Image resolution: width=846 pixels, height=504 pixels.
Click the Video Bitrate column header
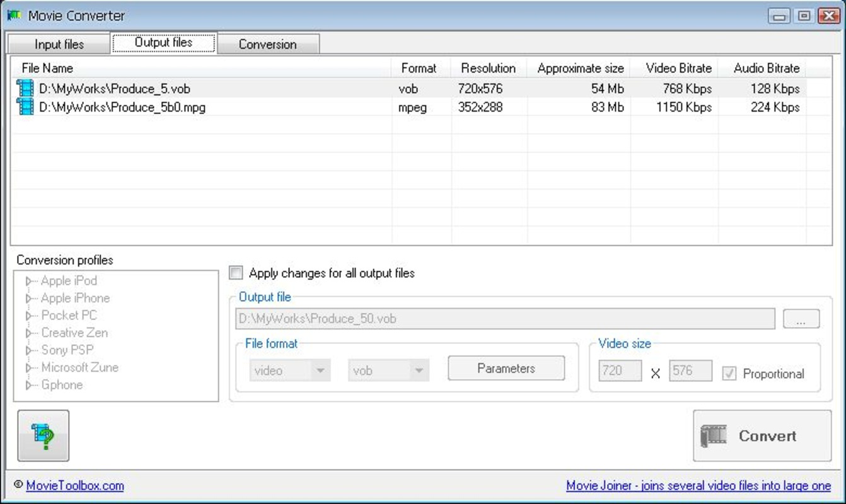pyautogui.click(x=675, y=68)
